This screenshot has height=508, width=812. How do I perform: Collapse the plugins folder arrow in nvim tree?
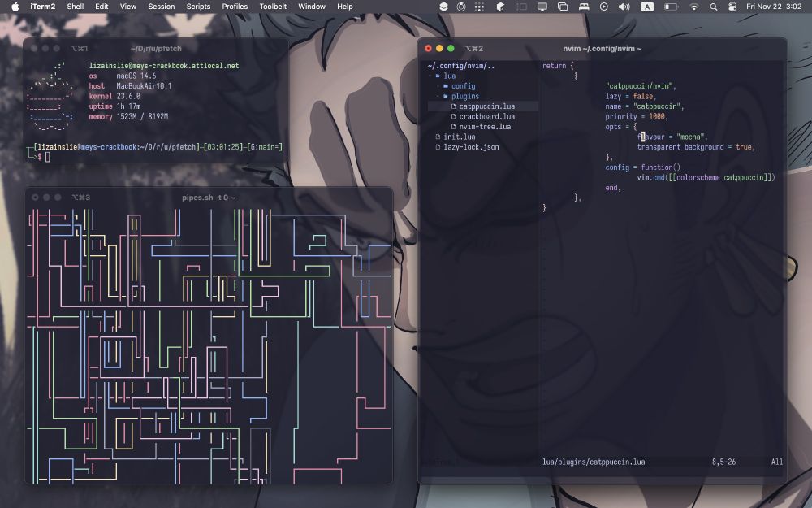[438, 97]
